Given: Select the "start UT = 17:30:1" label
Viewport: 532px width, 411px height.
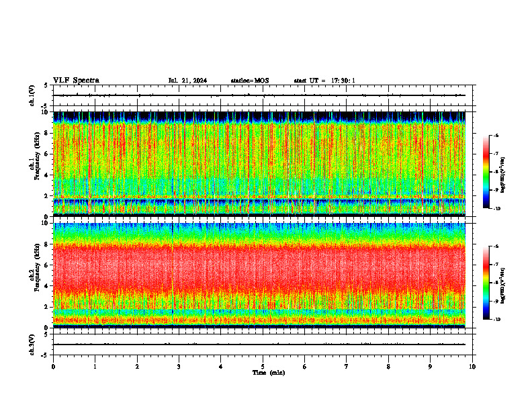Looking at the screenshot, I should click(324, 81).
